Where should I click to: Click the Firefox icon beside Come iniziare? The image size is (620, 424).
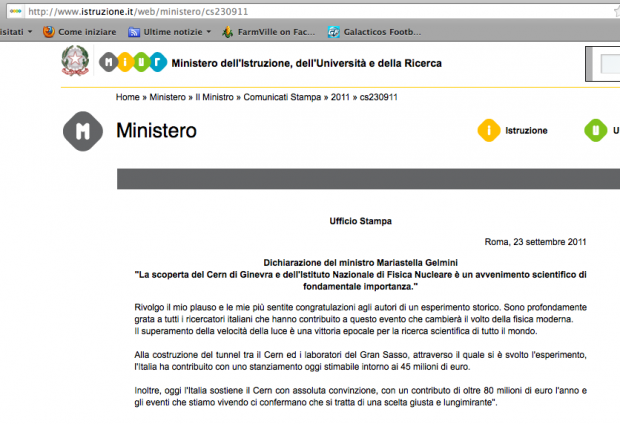point(48,32)
